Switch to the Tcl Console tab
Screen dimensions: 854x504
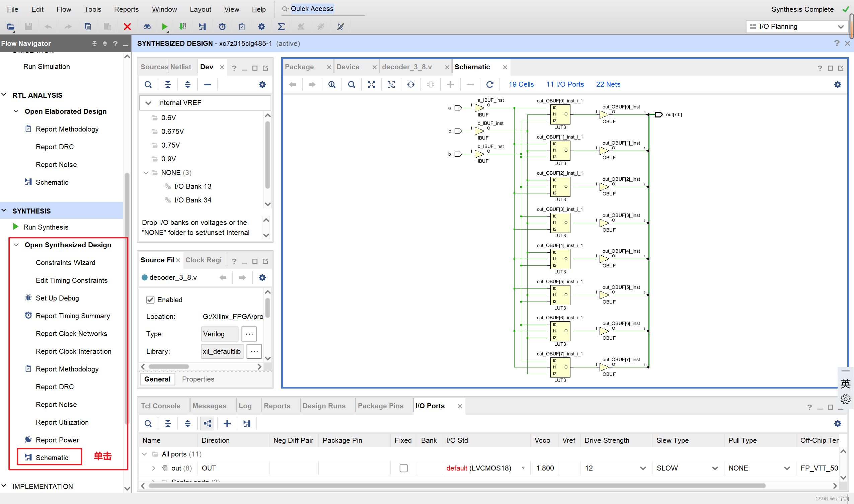[x=160, y=406]
